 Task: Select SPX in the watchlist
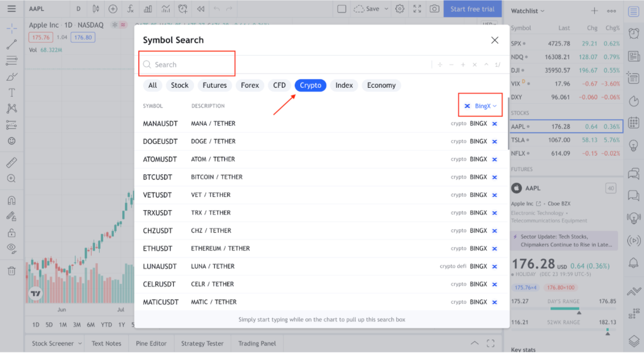click(x=566, y=44)
